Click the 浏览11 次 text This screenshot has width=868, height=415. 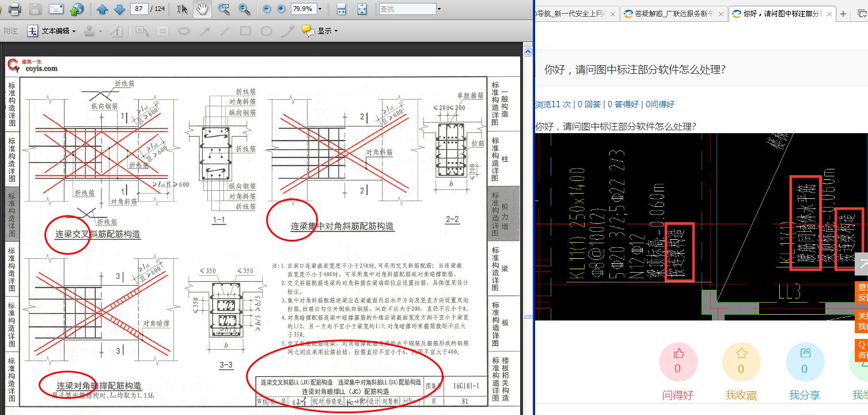(553, 104)
